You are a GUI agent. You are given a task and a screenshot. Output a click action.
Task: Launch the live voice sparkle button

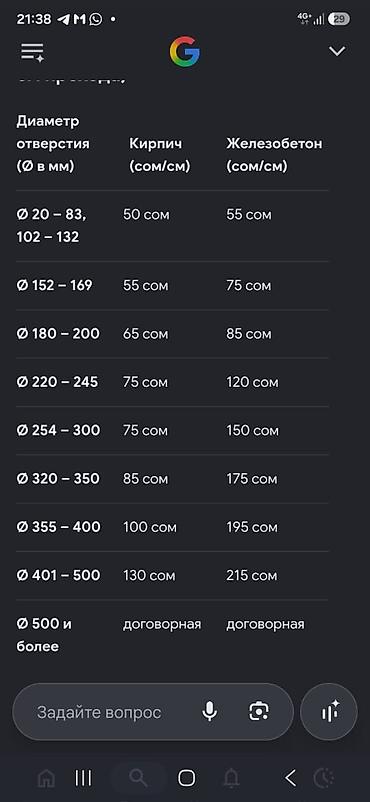pos(329,711)
